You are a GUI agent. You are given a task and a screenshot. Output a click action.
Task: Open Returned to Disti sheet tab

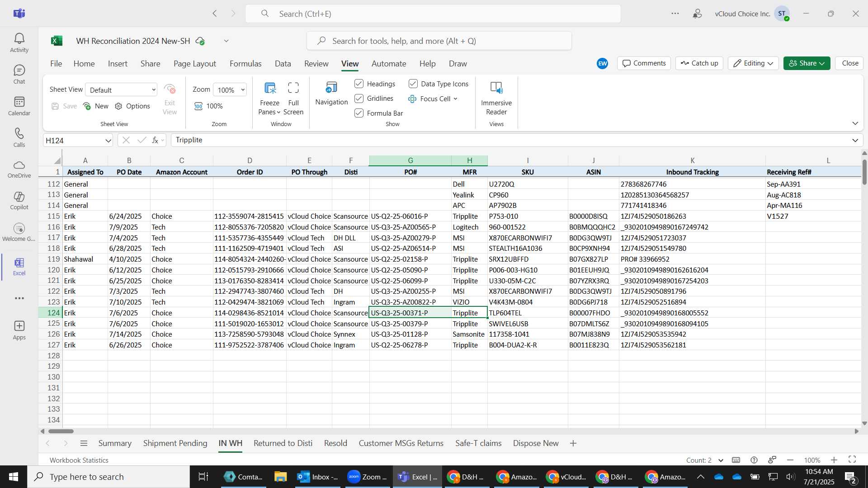coord(283,443)
